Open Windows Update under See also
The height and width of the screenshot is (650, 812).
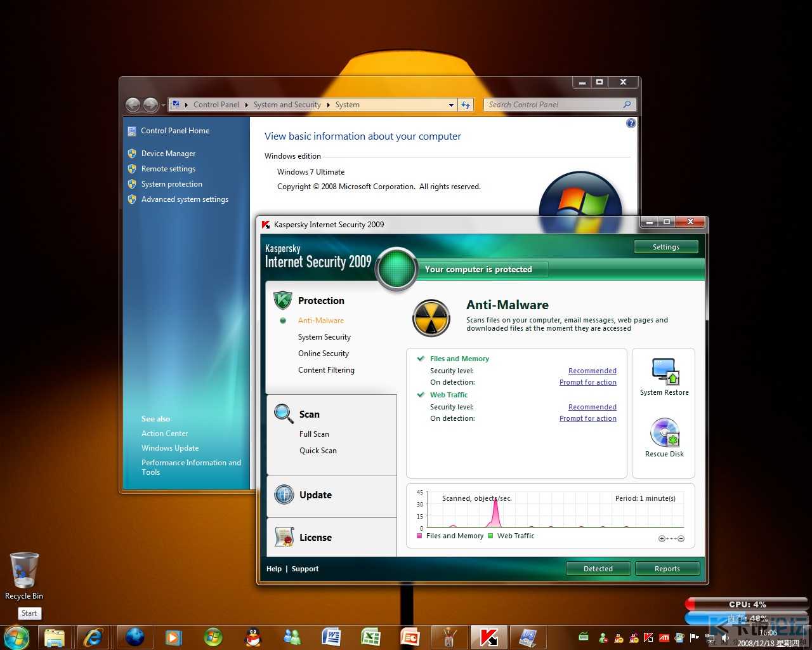[x=170, y=448]
